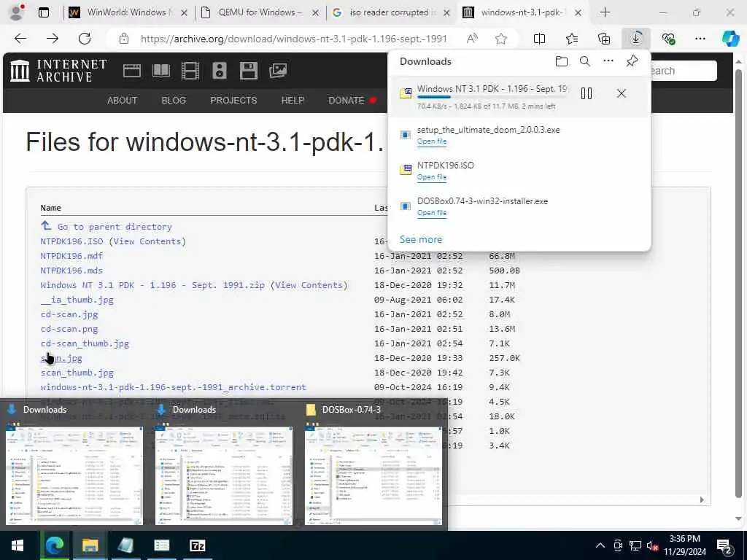
Task: Open 7-Zip from the taskbar
Action: (x=197, y=545)
